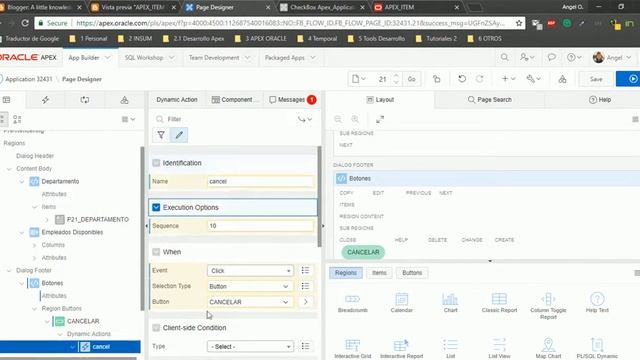
Task: Jump to the CANCELAR button arrow
Action: (305, 302)
